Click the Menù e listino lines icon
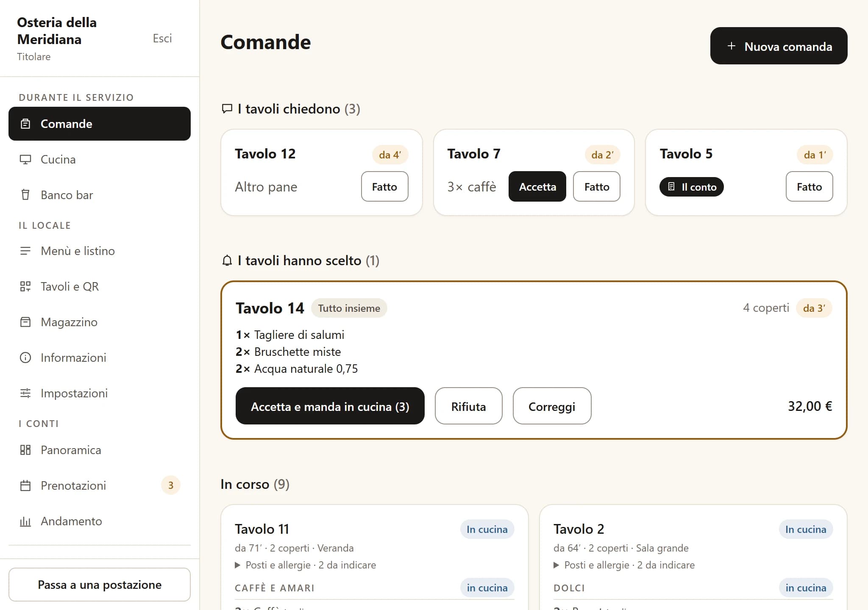The width and height of the screenshot is (868, 610). pos(25,251)
